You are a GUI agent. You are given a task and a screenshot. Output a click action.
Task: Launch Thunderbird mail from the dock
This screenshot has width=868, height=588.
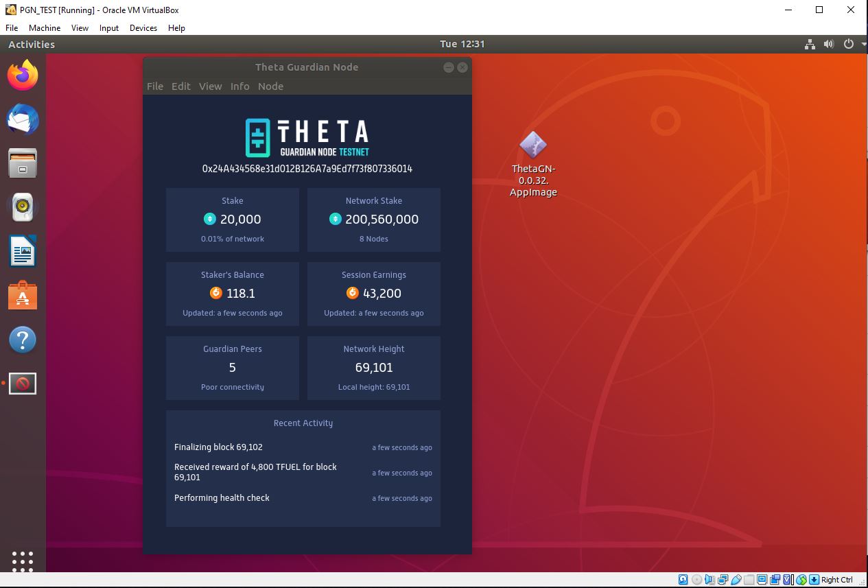(x=23, y=119)
